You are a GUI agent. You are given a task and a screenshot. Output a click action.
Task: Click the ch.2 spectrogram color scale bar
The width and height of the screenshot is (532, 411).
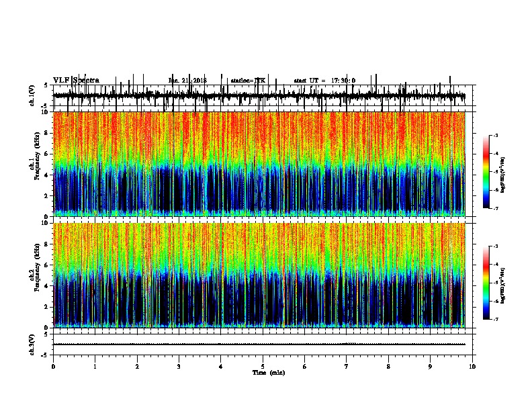point(486,283)
